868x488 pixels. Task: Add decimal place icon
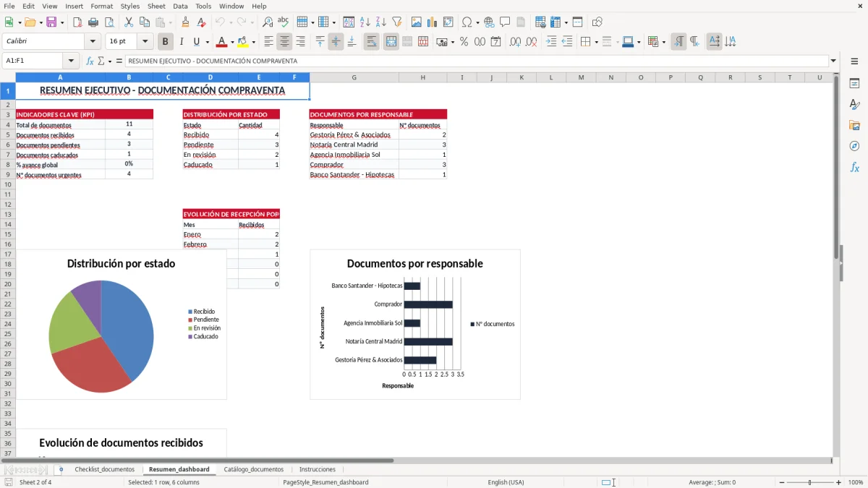pos(516,42)
